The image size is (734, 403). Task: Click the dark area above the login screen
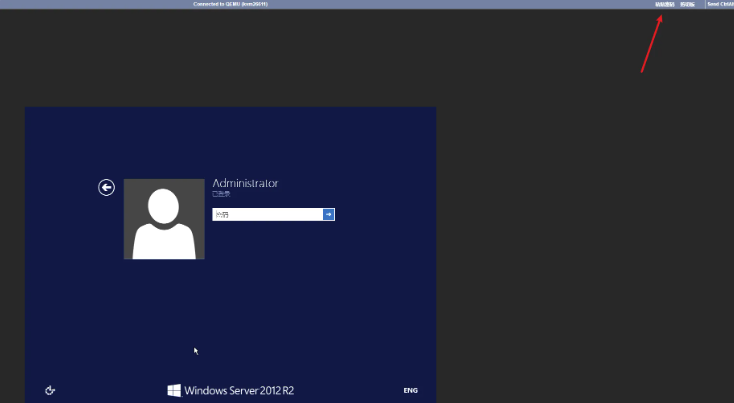[230, 60]
